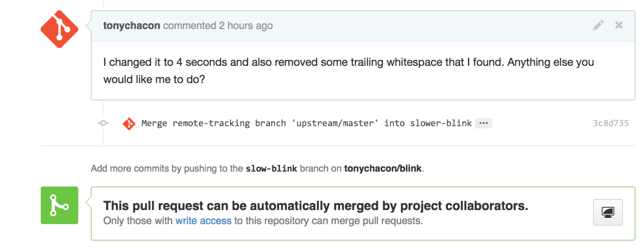Open commit hash 3c8d735

pos(610,123)
